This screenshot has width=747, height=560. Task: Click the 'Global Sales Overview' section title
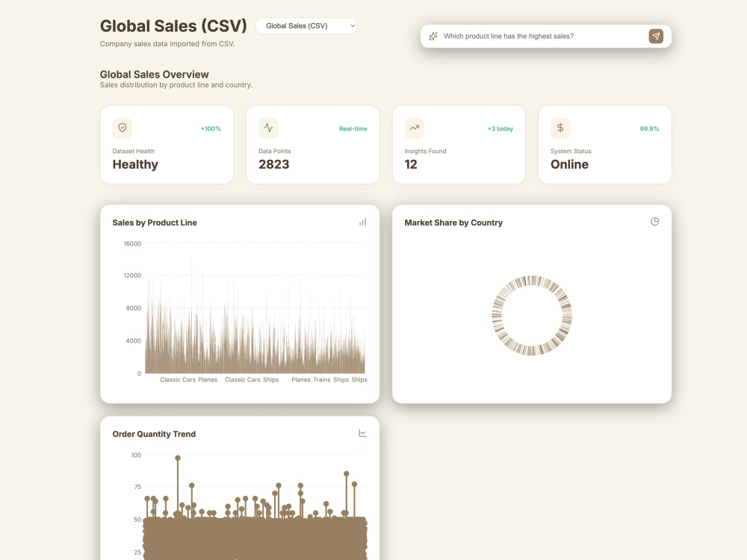point(155,74)
